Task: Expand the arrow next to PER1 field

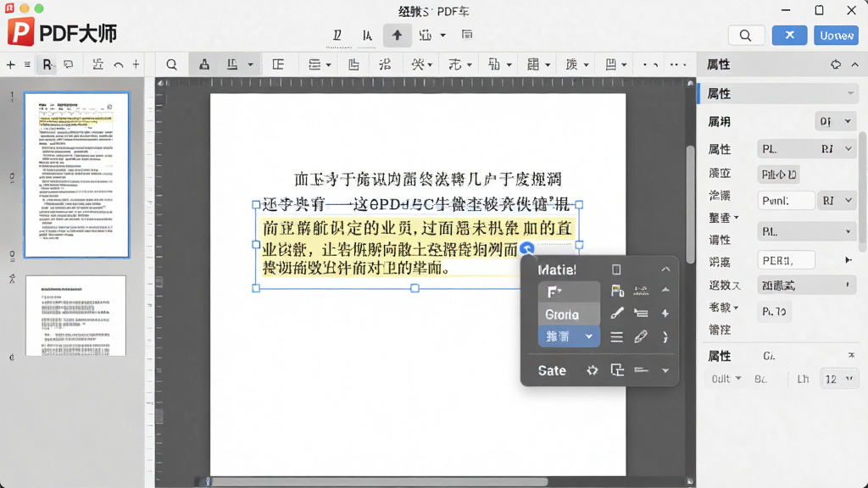Action: pos(848,260)
